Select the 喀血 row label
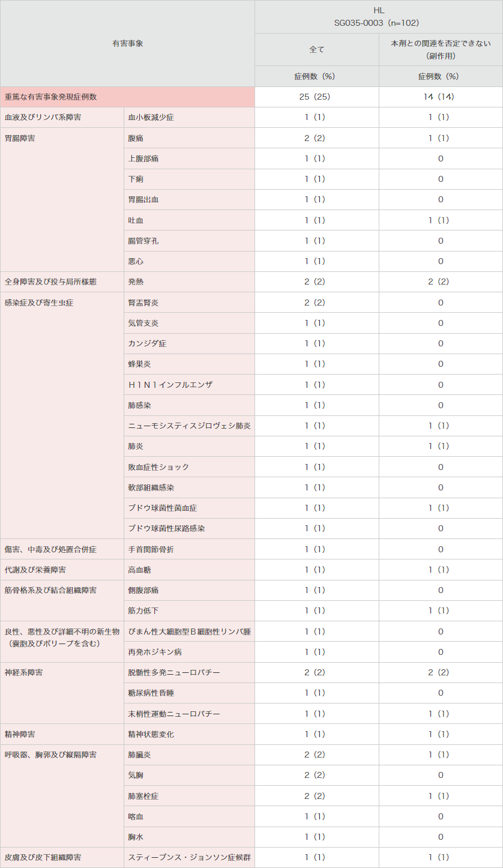 [x=189, y=816]
